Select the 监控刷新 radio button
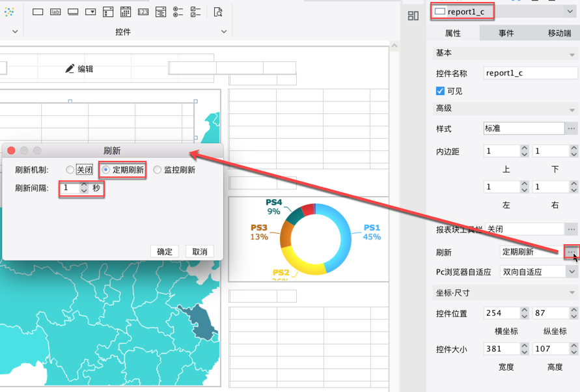The height and width of the screenshot is (392, 580). pyautogui.click(x=158, y=170)
